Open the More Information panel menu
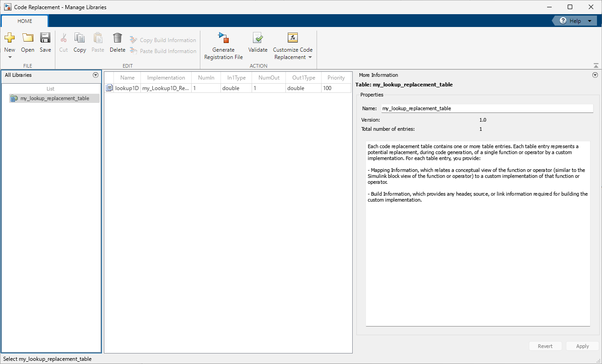 (595, 75)
